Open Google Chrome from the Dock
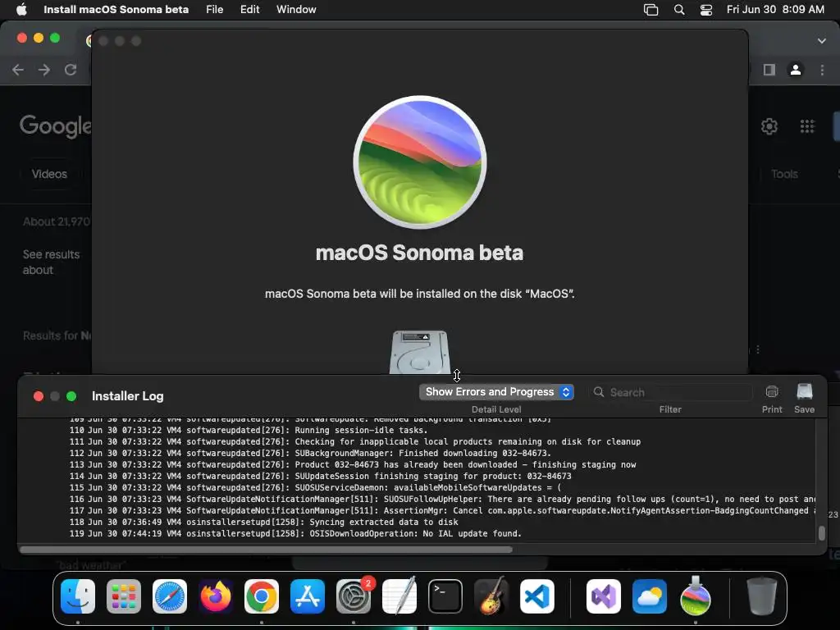The image size is (840, 630). 262,596
